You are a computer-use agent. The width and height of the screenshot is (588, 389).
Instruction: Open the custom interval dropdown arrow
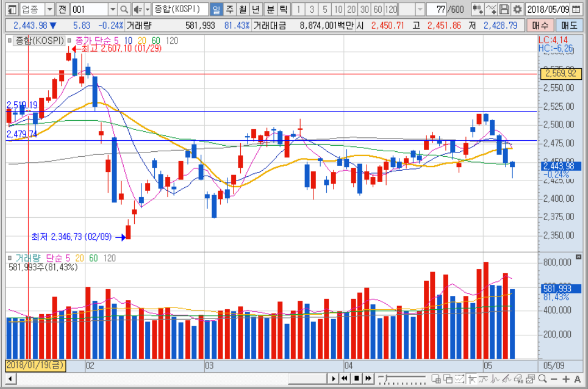[420, 9]
